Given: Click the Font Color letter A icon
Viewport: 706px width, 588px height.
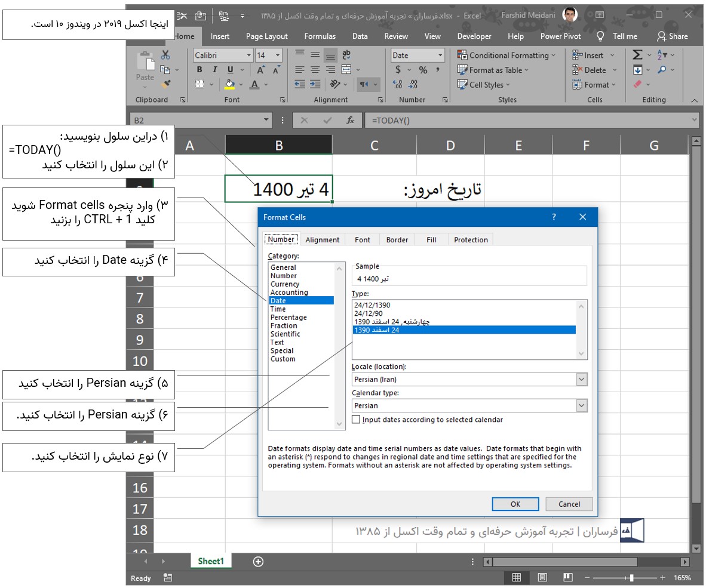Looking at the screenshot, I should (255, 85).
